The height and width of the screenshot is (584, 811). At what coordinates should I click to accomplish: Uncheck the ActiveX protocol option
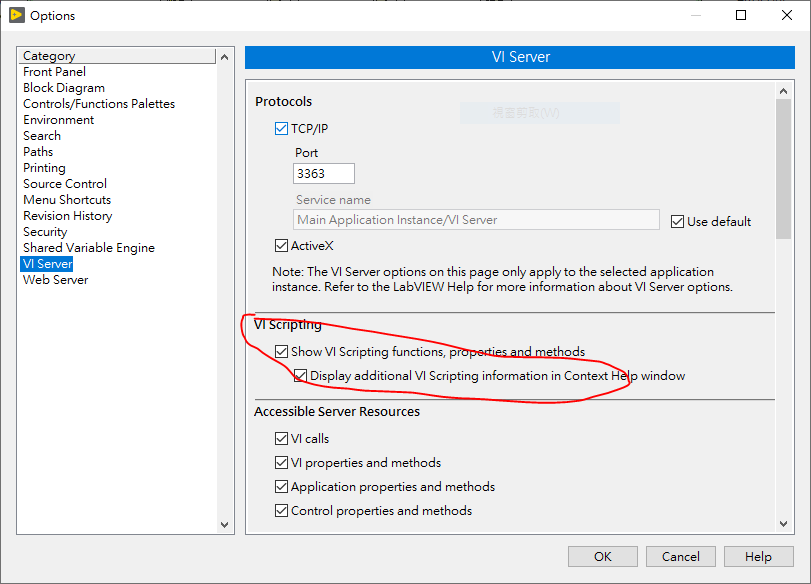(282, 245)
